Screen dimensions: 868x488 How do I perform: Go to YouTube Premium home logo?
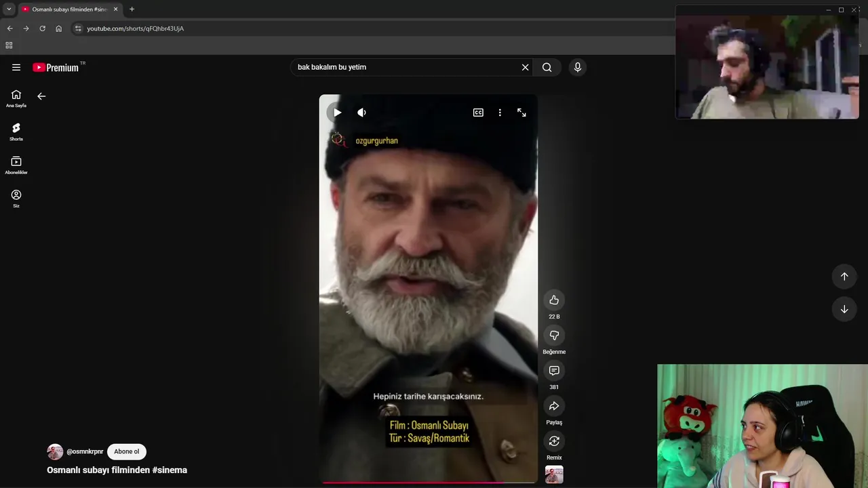click(56, 67)
